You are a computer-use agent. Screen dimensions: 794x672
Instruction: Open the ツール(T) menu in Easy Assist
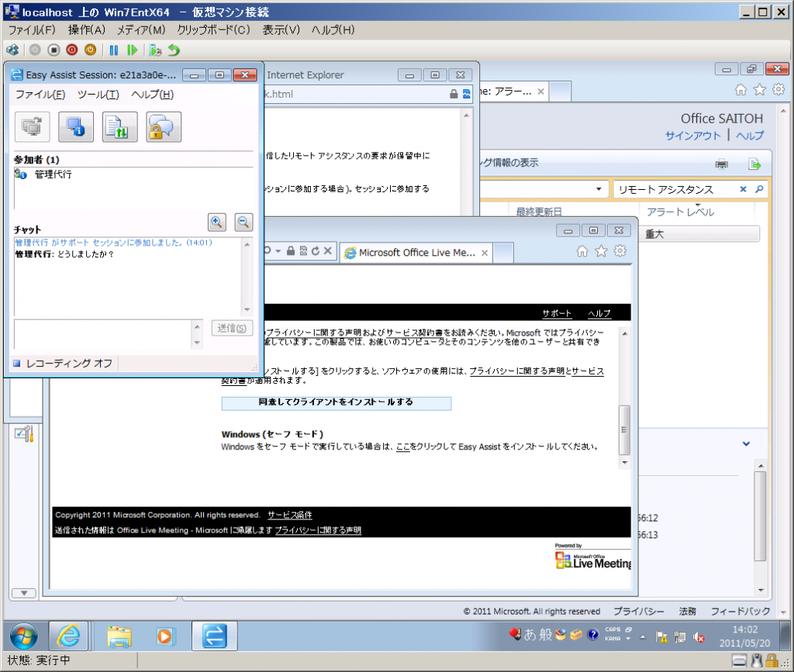pyautogui.click(x=98, y=95)
